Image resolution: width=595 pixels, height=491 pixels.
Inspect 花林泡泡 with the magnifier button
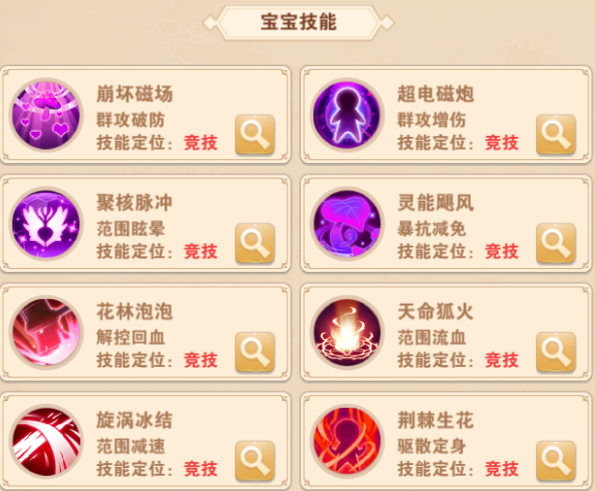coord(255,352)
